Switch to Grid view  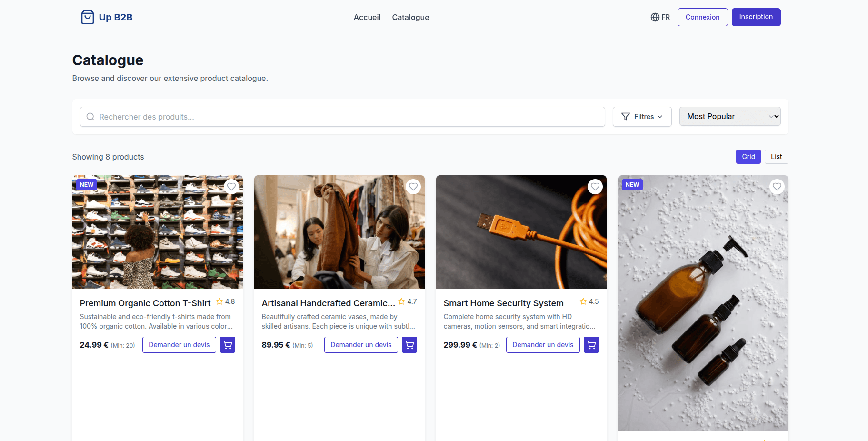point(748,157)
